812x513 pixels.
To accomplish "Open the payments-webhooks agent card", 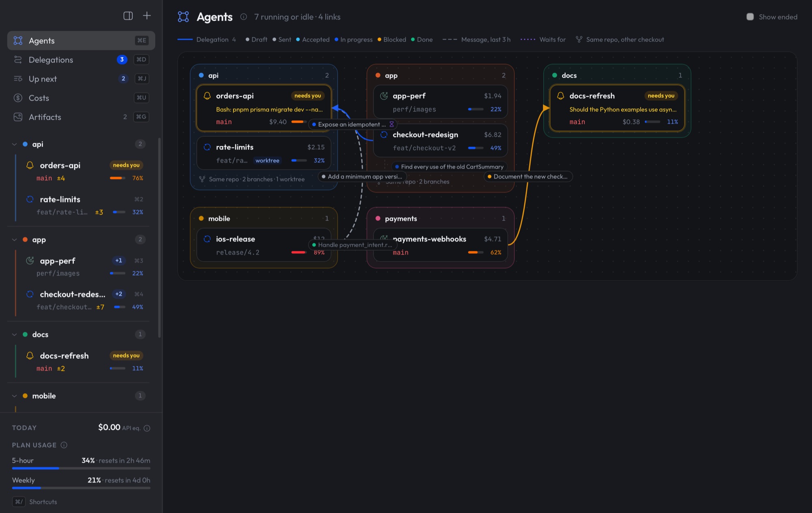I will (x=441, y=245).
